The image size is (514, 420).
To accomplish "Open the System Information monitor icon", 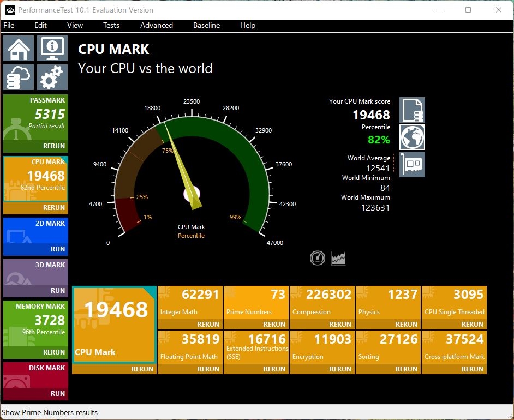I will tap(52, 49).
